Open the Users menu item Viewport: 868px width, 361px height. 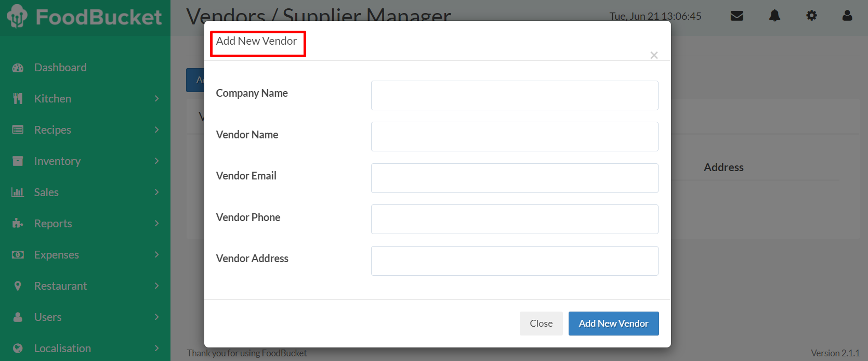(x=48, y=317)
